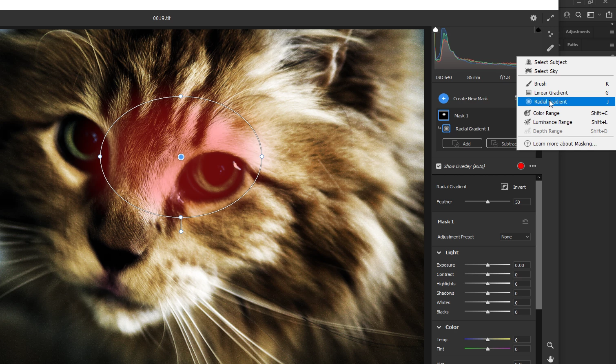Click the radial gradient right handle
This screenshot has width=616, height=364.
(x=262, y=157)
